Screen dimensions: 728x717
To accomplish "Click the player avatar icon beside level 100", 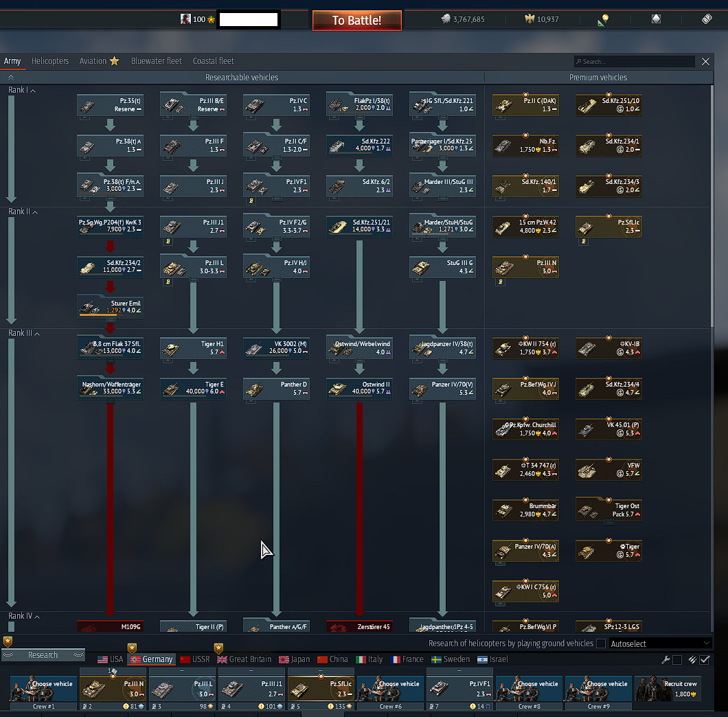I will pos(185,19).
